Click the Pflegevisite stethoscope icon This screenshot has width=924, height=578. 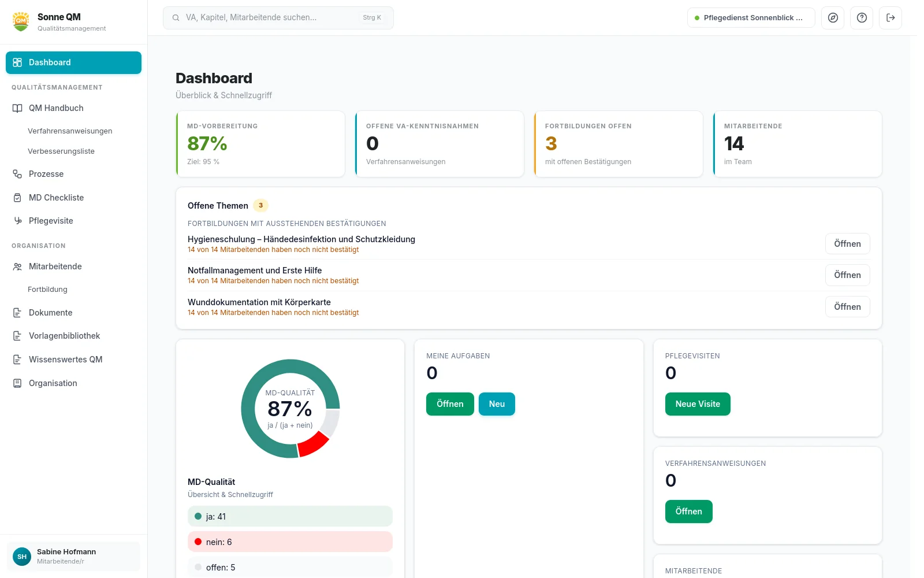click(x=17, y=221)
